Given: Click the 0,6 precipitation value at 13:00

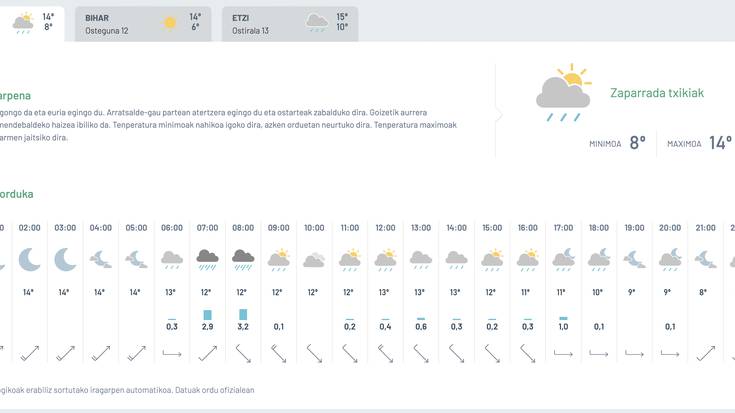Looking at the screenshot, I should pyautogui.click(x=421, y=327).
